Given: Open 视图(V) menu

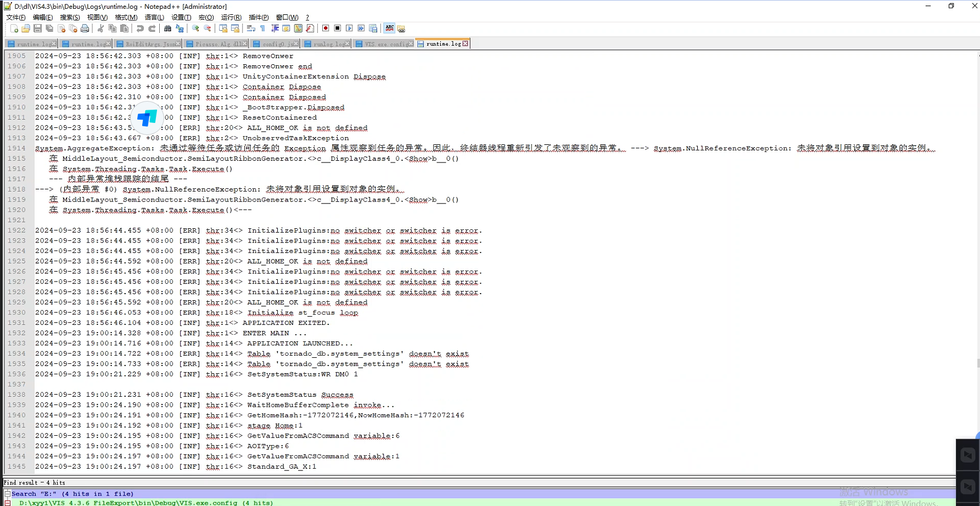Looking at the screenshot, I should (97, 18).
